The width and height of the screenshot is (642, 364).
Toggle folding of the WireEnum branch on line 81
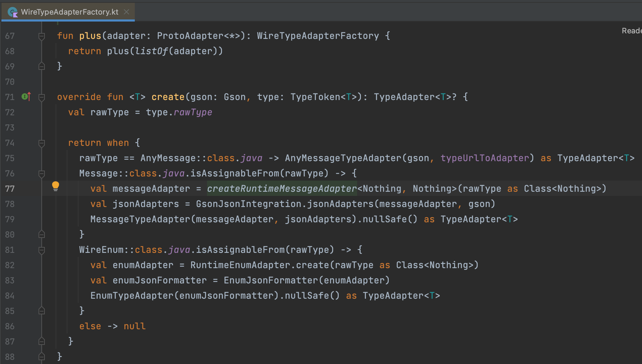(41, 250)
